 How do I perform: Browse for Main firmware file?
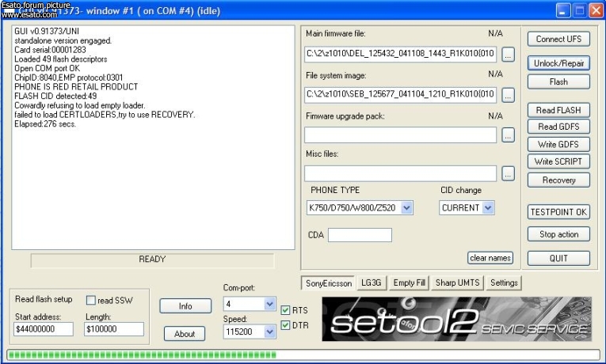[508, 55]
